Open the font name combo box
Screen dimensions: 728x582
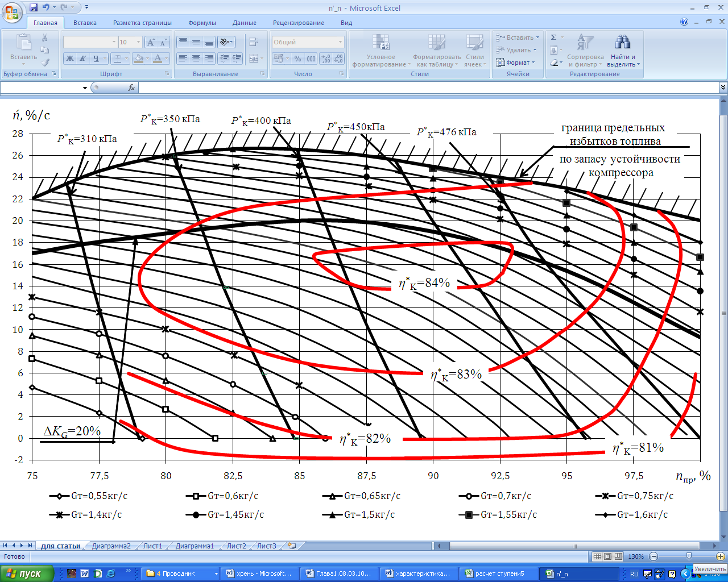tap(89, 42)
